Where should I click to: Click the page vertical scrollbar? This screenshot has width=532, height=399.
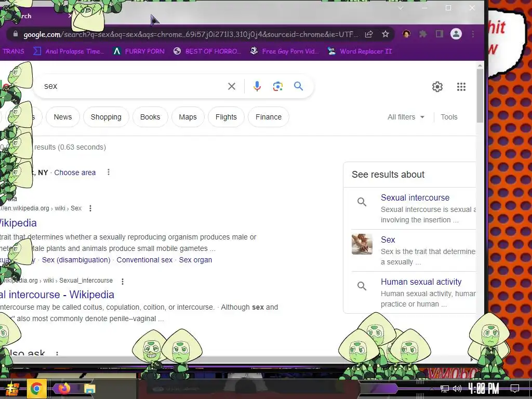tap(480, 96)
